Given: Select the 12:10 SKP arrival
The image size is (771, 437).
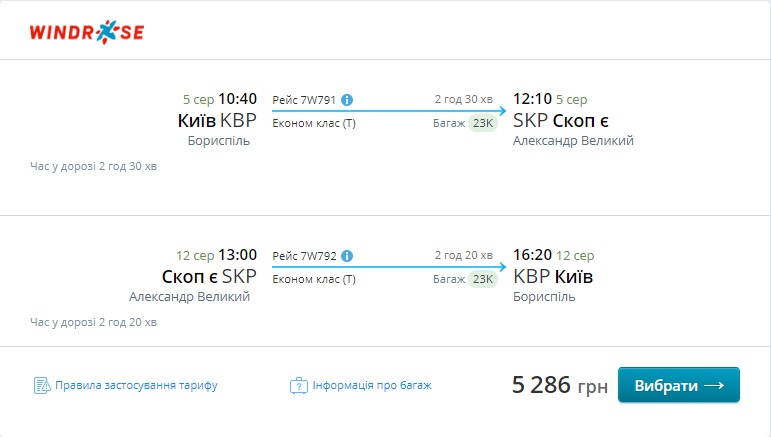Looking at the screenshot, I should click(x=532, y=99).
